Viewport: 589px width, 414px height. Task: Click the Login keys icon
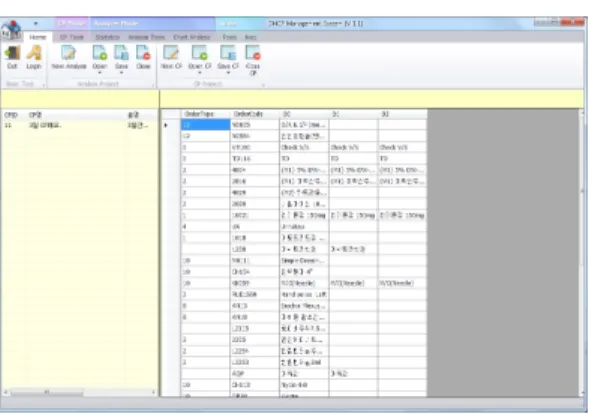point(34,53)
